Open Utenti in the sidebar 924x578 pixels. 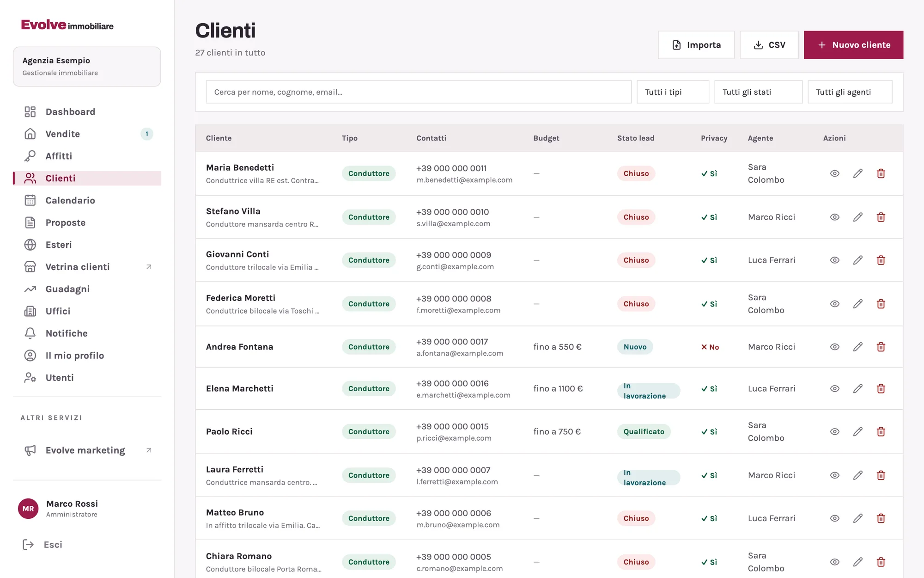coord(87,378)
